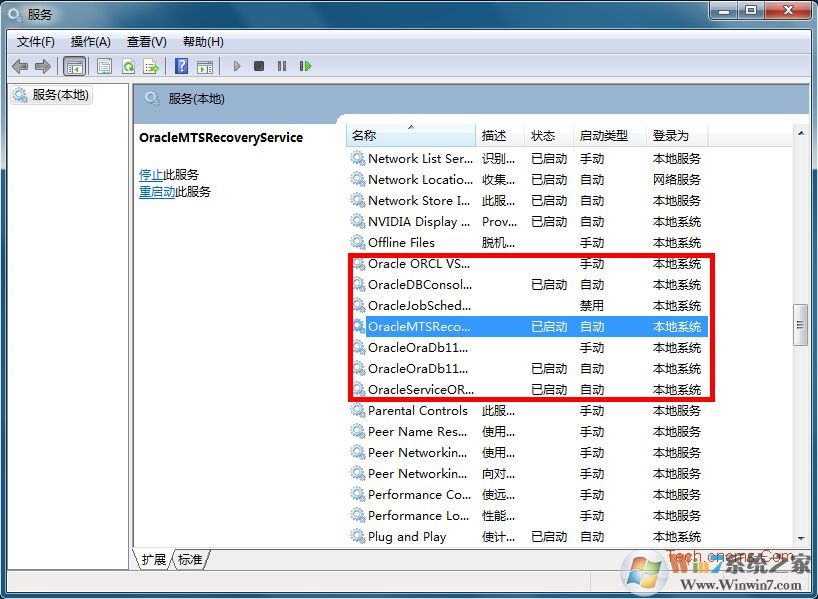Click the Forward navigation arrow
Screen dimensions: 818x599
pyautogui.click(x=41, y=66)
